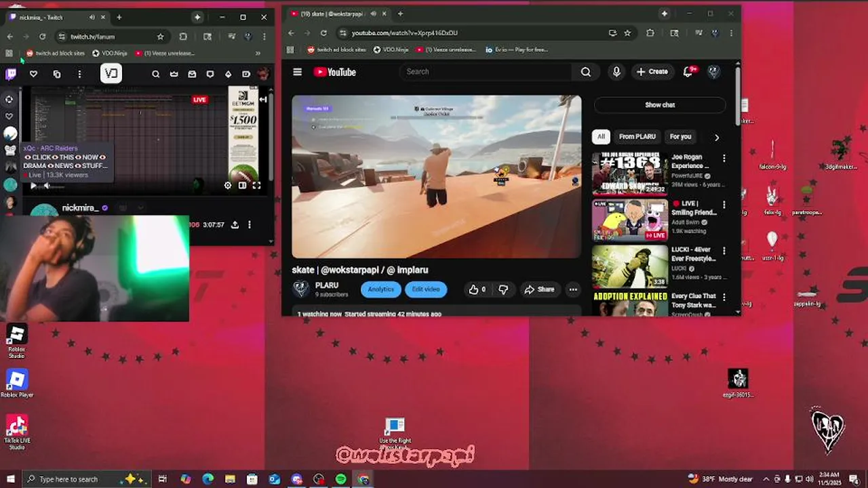
Task: Dislike the skate video
Action: point(503,289)
